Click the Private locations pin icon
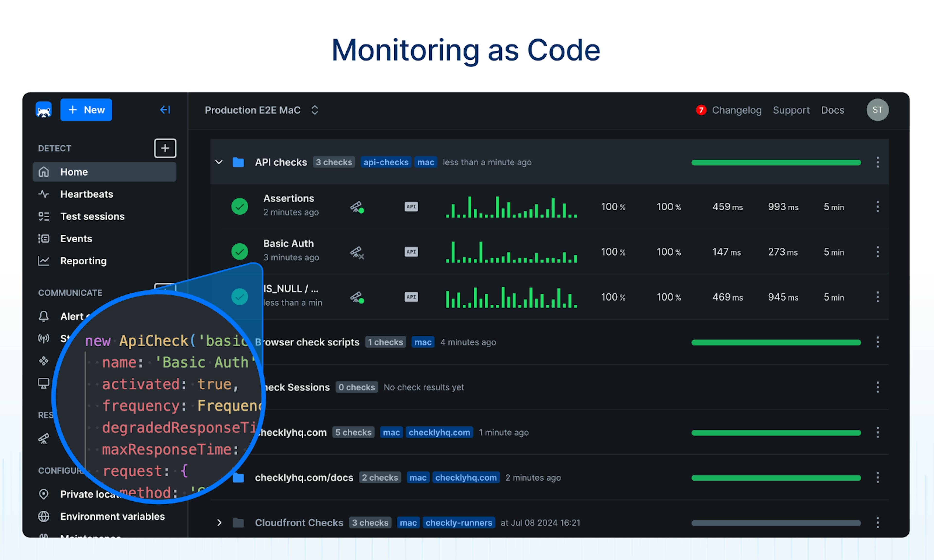Screen dimensions: 934x560 click(x=44, y=494)
